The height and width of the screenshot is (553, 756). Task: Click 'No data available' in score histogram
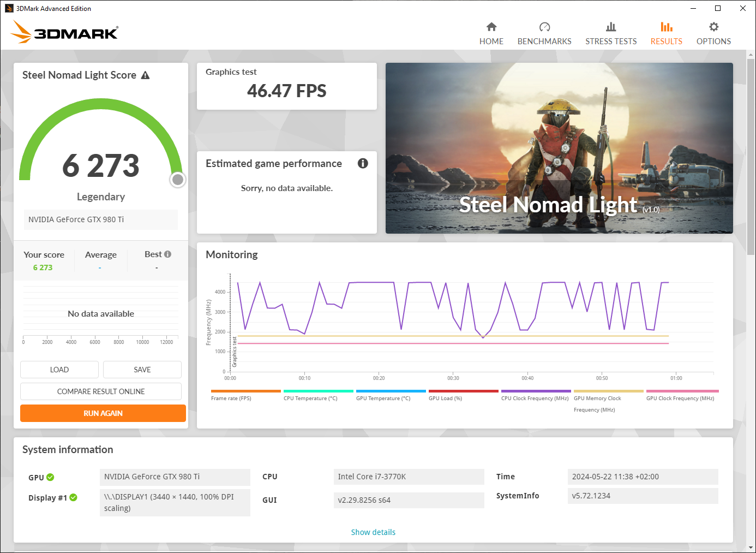coord(101,313)
